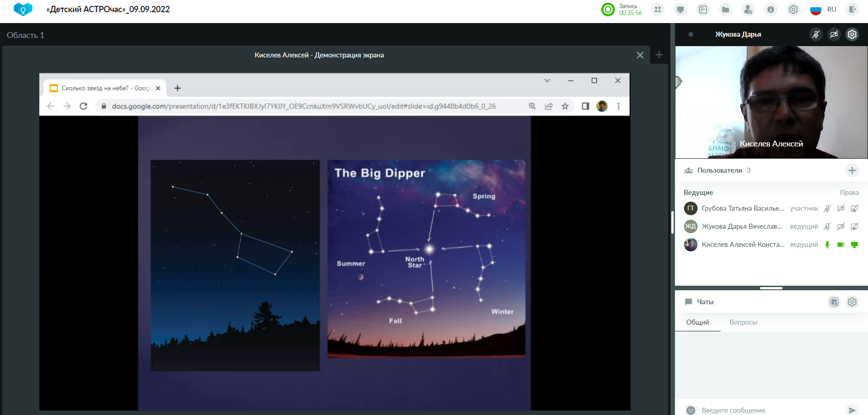Click the exit webinar door icon
This screenshot has width=868, height=415.
pyautogui.click(x=852, y=9)
